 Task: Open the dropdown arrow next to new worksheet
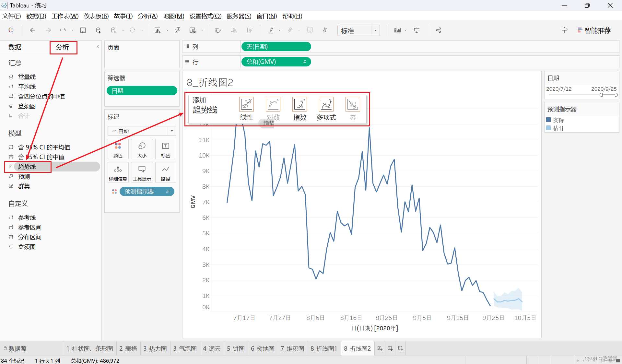pos(167,30)
